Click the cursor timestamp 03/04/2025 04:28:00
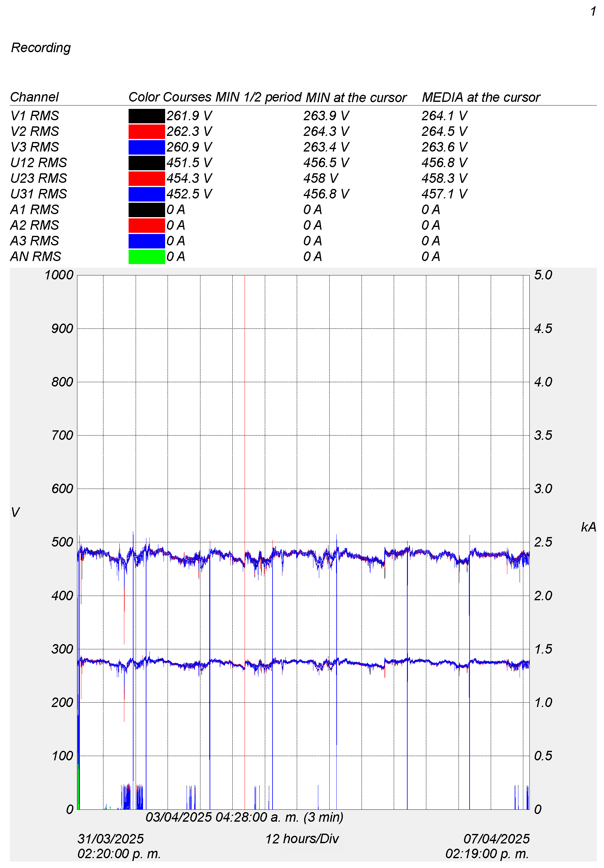Screen dimensions: 604x868 [x=244, y=817]
